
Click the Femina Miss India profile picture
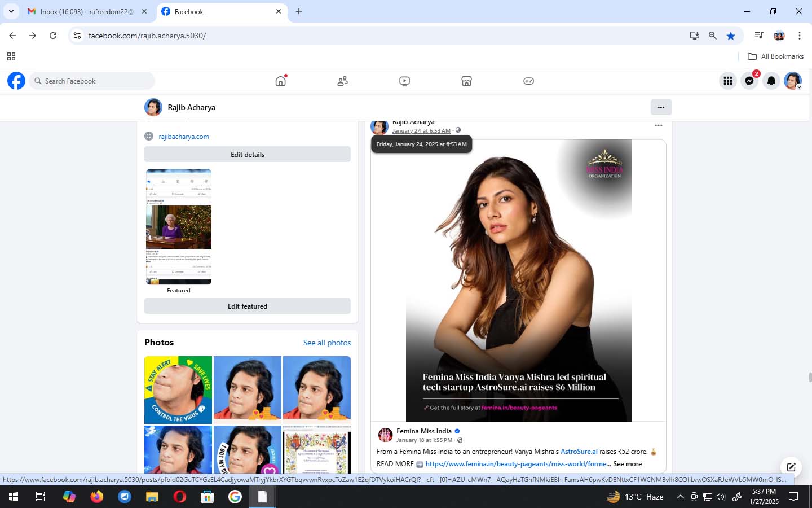click(x=385, y=435)
